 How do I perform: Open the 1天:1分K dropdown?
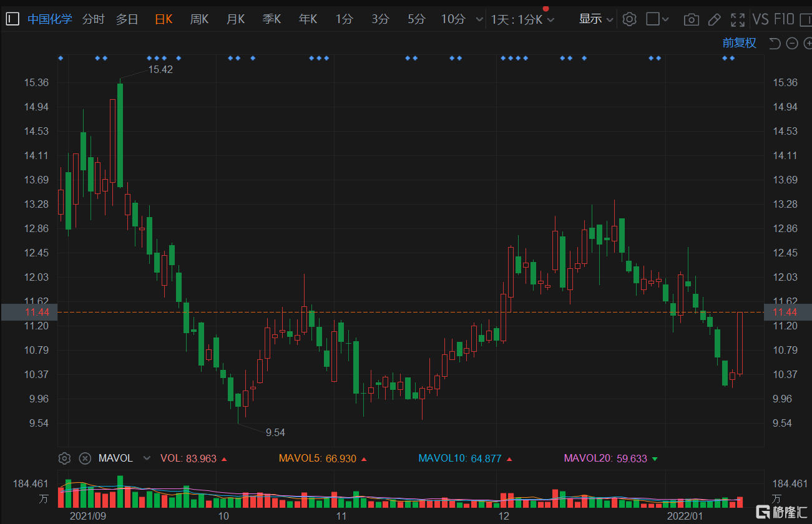pyautogui.click(x=522, y=19)
